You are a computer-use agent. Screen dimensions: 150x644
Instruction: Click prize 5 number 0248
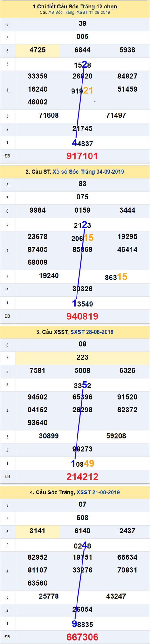coord(82,546)
